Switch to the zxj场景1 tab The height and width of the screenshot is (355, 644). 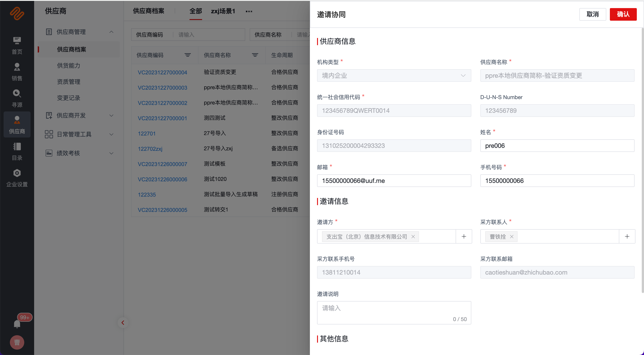[x=223, y=11]
